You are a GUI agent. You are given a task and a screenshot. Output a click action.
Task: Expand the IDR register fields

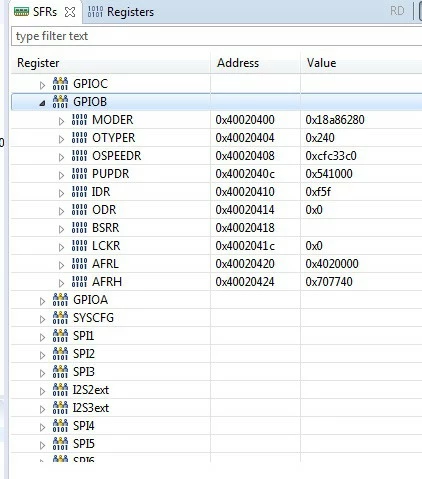click(61, 193)
